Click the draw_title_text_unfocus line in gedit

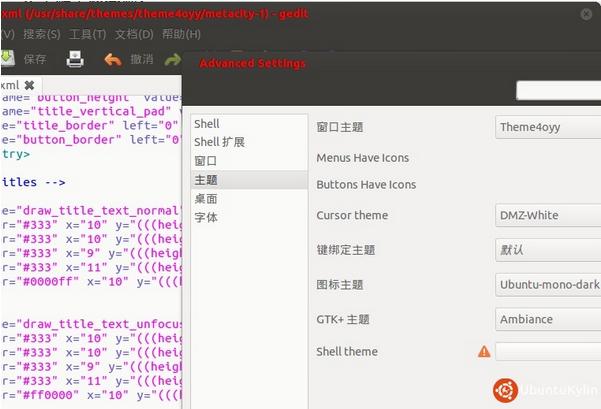[x=91, y=324]
